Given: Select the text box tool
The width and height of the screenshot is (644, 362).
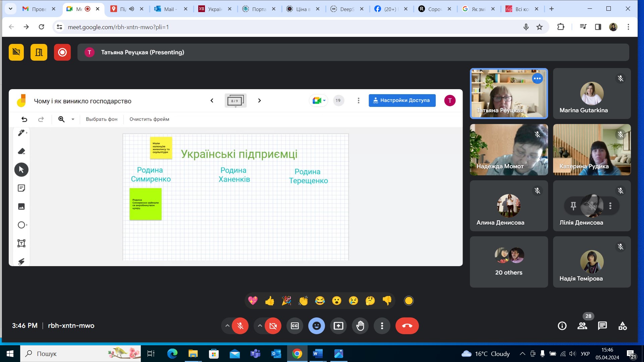Looking at the screenshot, I should point(21,243).
